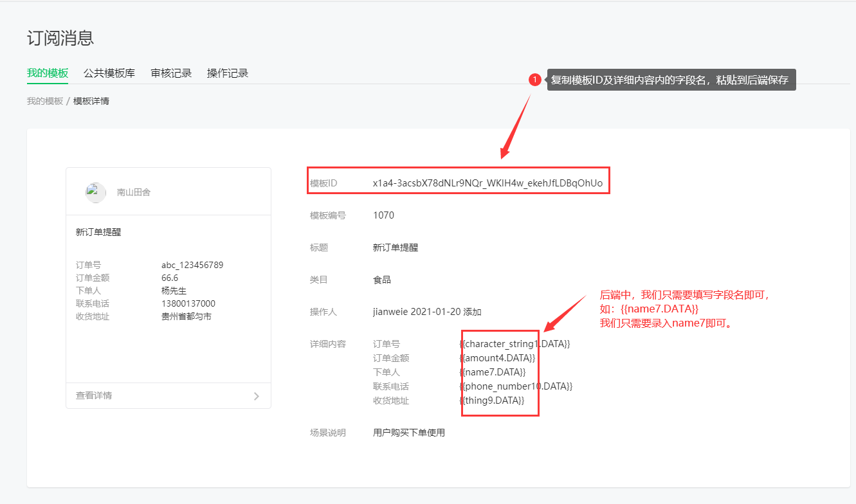Click the template ID value text
The height and width of the screenshot is (504, 856).
[487, 183]
